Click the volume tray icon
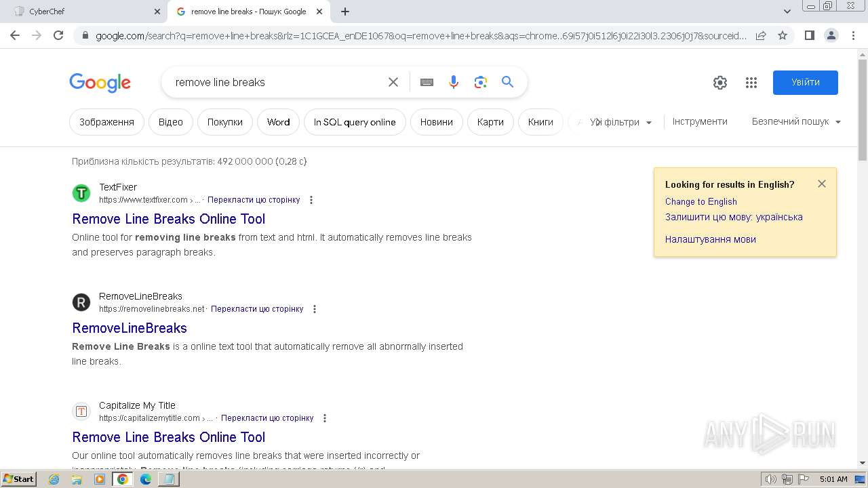The height and width of the screenshot is (488, 868). (771, 479)
